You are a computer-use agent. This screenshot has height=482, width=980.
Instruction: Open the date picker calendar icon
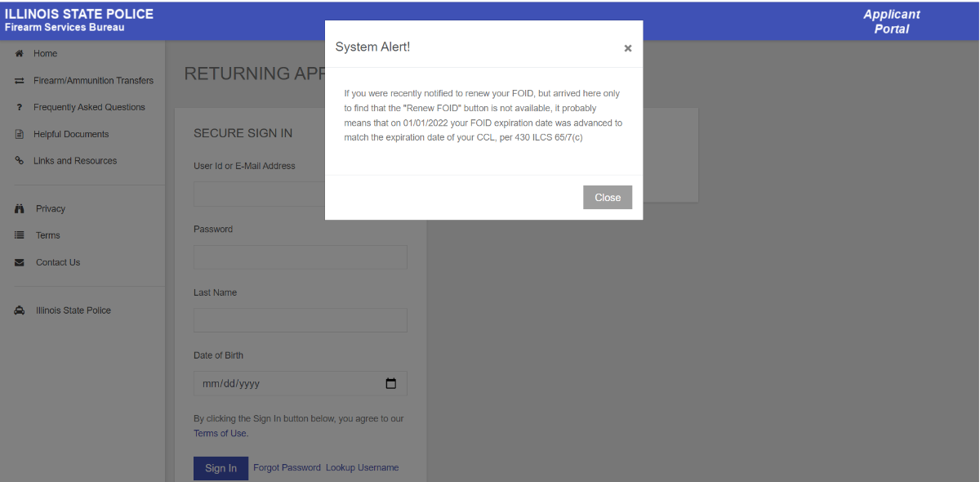390,384
